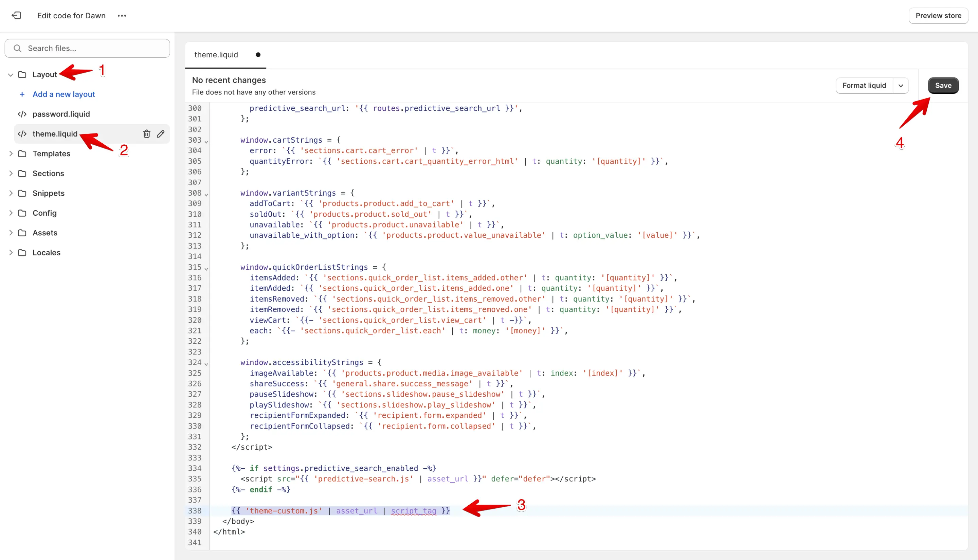Expand the Sections folder chevron
Image resolution: width=978 pixels, height=560 pixels.
click(11, 174)
